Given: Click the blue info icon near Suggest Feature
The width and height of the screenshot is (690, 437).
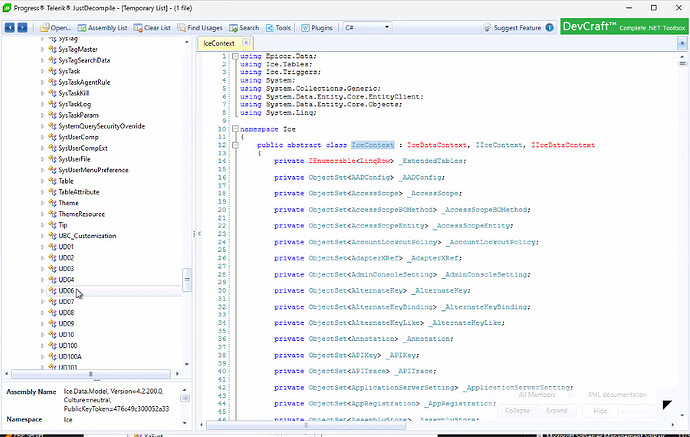Looking at the screenshot, I should tap(550, 28).
